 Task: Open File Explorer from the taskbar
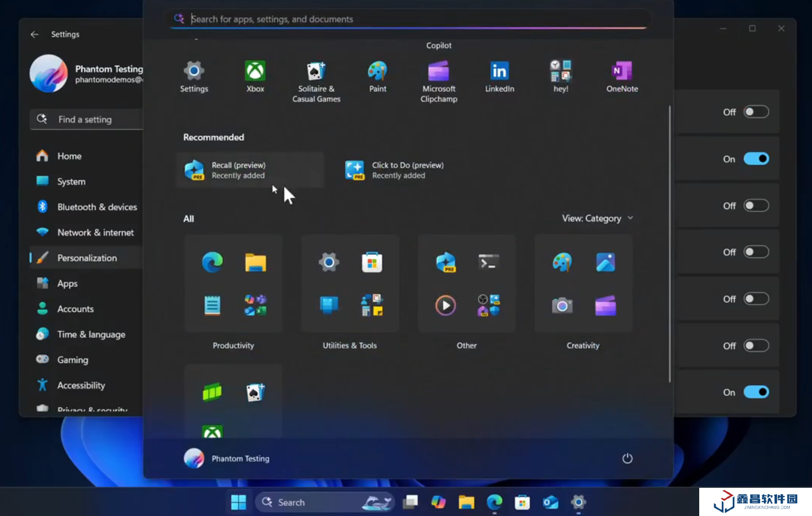466,502
